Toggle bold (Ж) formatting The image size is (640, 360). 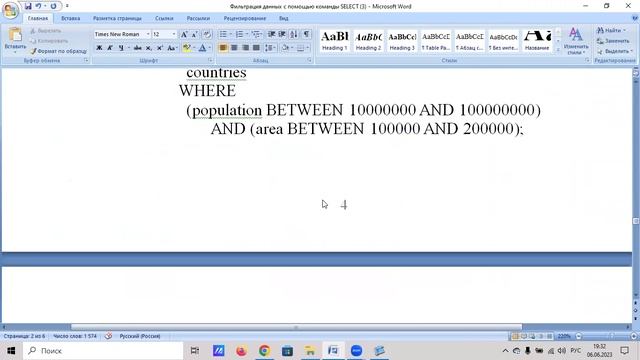[x=99, y=48]
